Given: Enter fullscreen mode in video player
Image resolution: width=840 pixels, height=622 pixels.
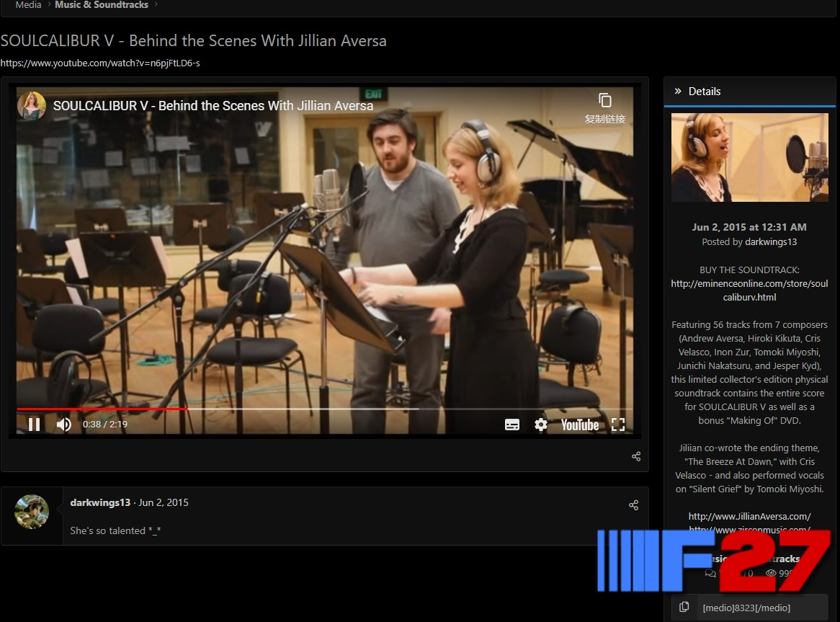Looking at the screenshot, I should 618,425.
